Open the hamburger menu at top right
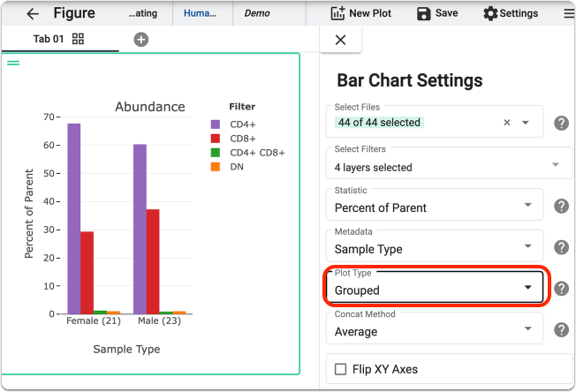 coord(569,13)
